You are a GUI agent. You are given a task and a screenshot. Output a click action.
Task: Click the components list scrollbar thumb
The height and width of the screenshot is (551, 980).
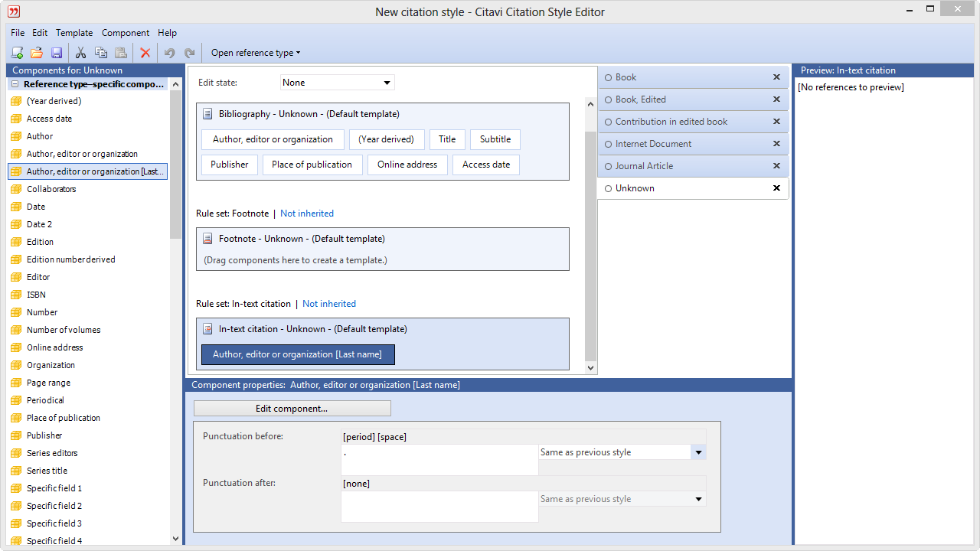pos(176,165)
